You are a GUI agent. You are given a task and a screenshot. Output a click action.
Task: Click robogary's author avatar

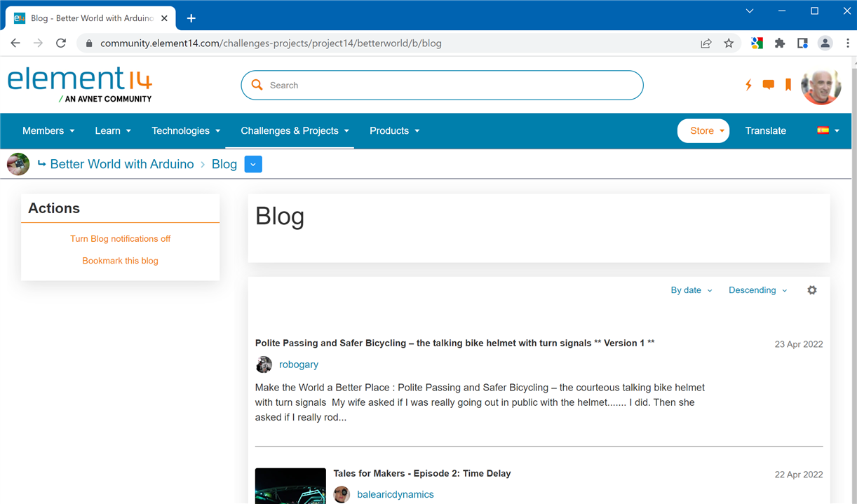click(x=264, y=365)
